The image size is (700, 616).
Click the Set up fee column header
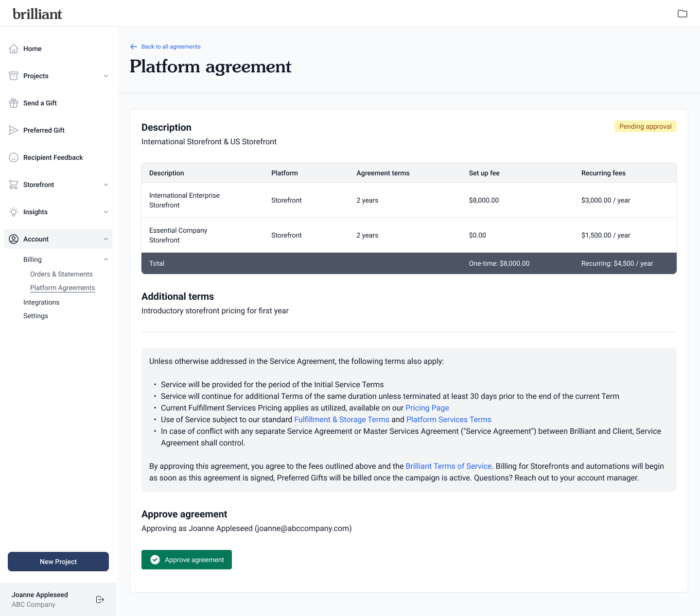point(484,173)
